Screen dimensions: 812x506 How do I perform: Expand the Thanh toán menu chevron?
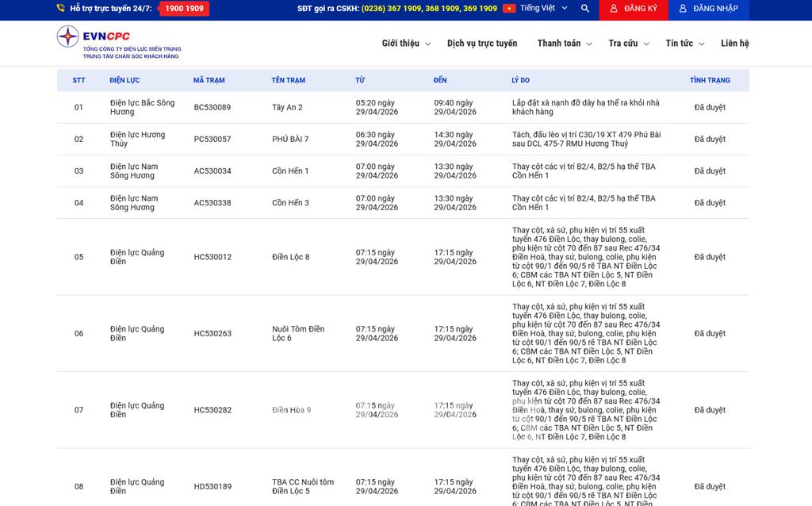(589, 44)
